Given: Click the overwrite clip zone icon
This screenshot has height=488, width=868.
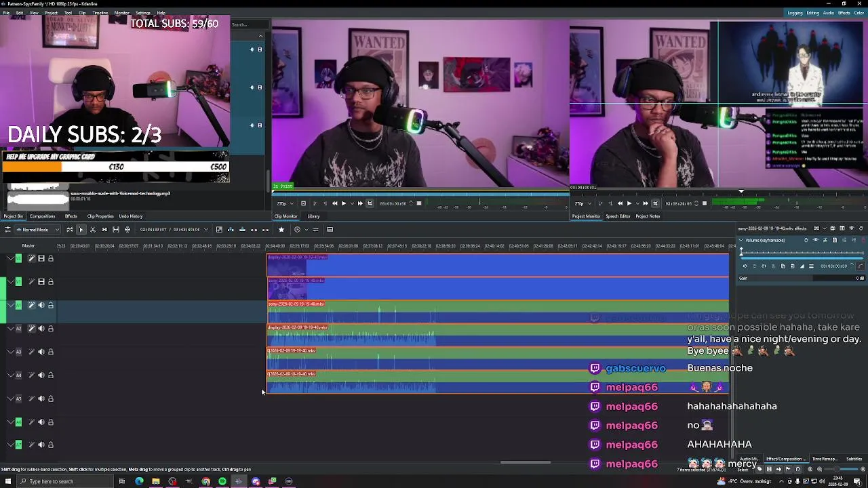Looking at the screenshot, I should click(x=242, y=229).
